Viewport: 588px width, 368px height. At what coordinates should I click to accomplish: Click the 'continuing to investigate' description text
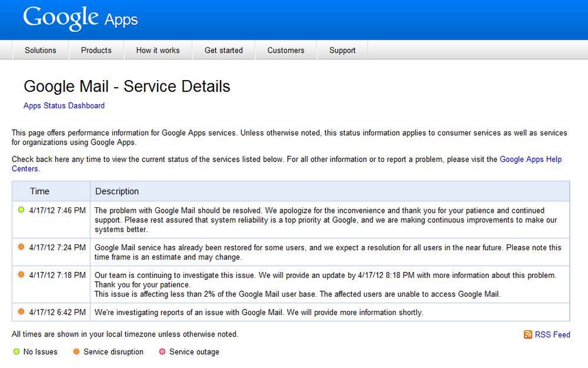point(326,280)
